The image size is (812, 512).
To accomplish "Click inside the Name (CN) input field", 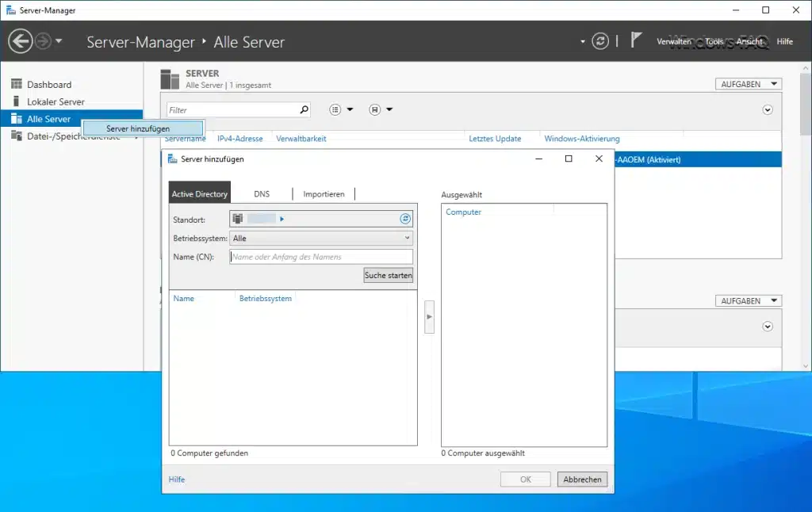I will click(x=320, y=256).
